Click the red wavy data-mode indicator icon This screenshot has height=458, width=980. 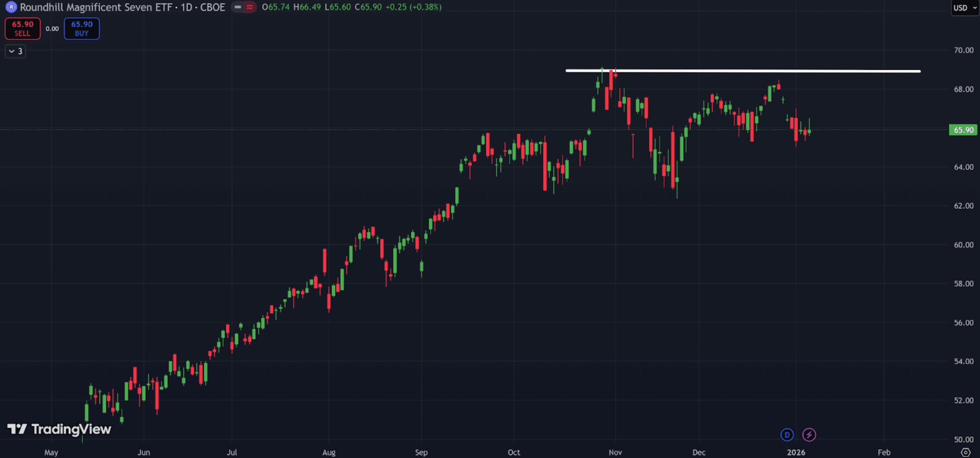250,7
